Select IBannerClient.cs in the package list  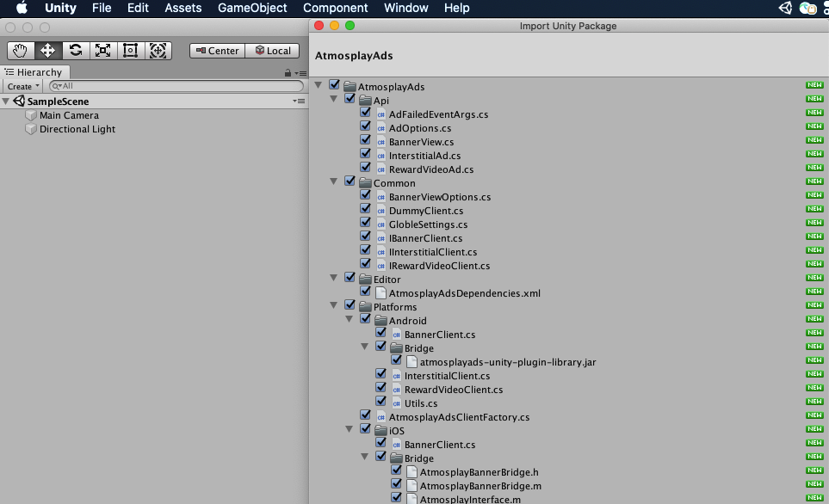(x=425, y=238)
